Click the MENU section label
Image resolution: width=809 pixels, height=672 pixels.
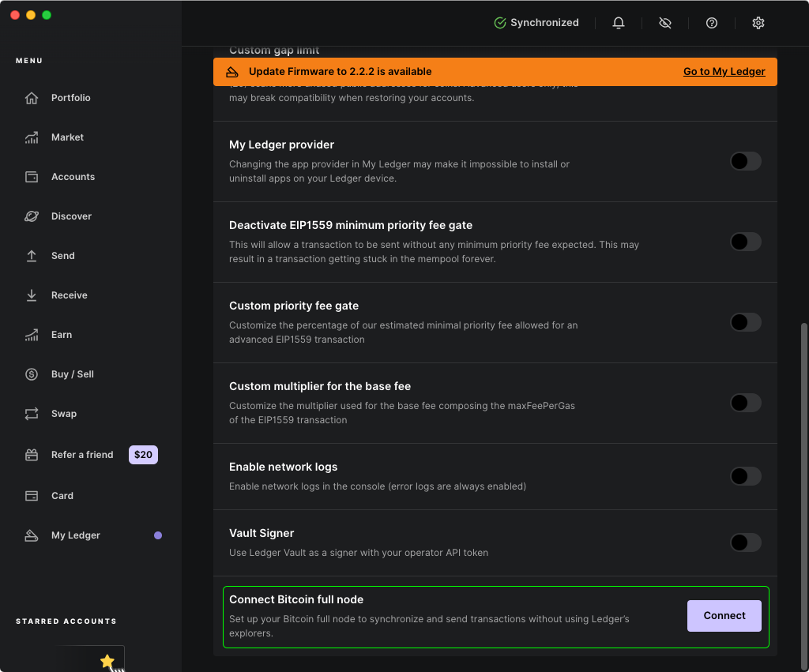pos(29,61)
